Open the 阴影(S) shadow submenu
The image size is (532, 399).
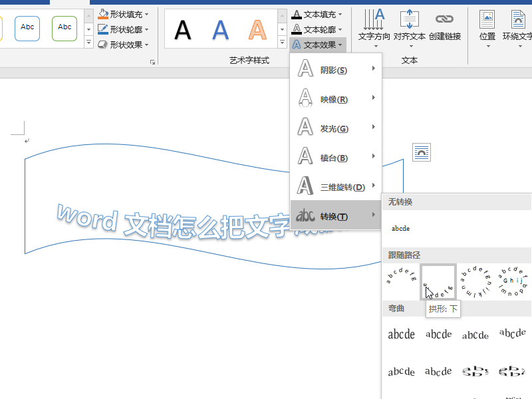(x=336, y=69)
